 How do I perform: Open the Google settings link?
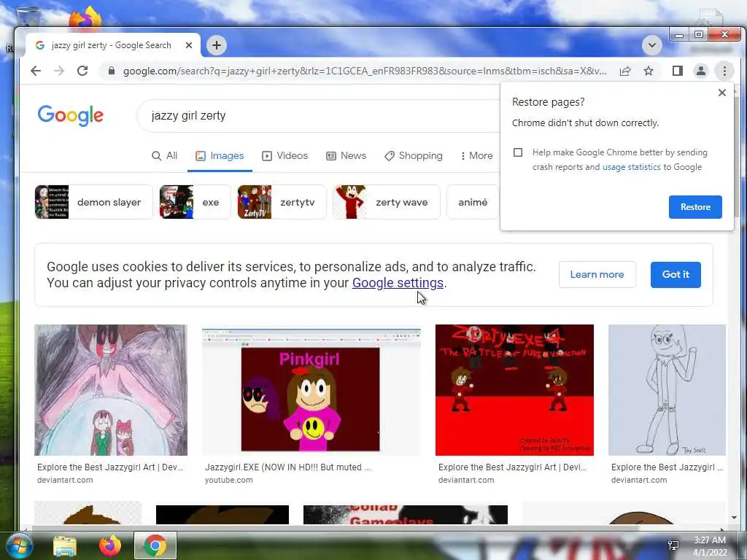point(398,283)
